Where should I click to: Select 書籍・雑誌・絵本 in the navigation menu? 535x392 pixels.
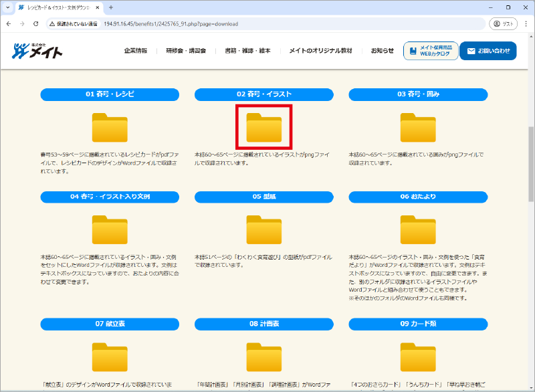point(247,51)
